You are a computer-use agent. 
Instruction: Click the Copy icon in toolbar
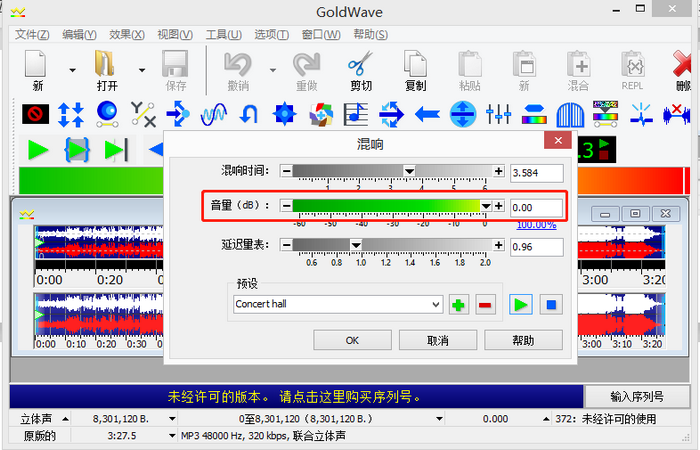(415, 65)
